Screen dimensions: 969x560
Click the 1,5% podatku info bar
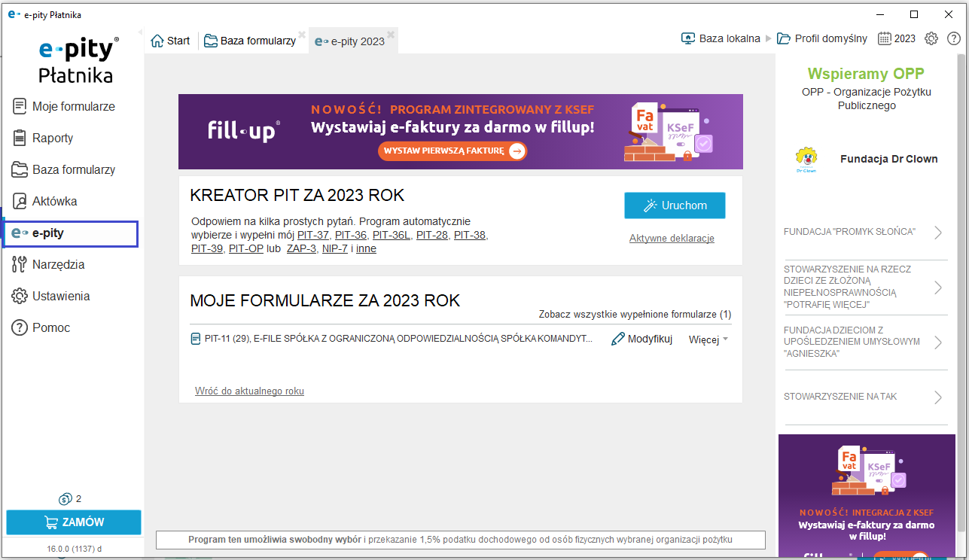click(460, 540)
